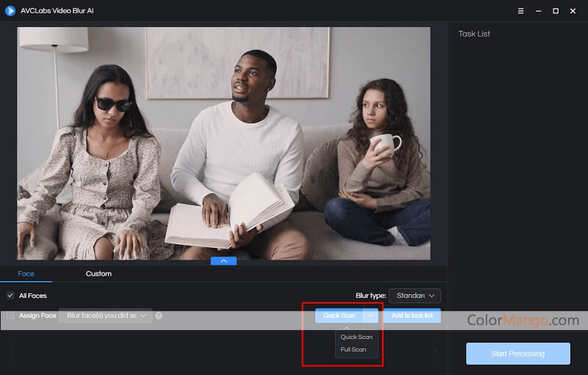The width and height of the screenshot is (588, 375).
Task: Close the AVCLabs Video Blur AI window
Action: (x=573, y=11)
